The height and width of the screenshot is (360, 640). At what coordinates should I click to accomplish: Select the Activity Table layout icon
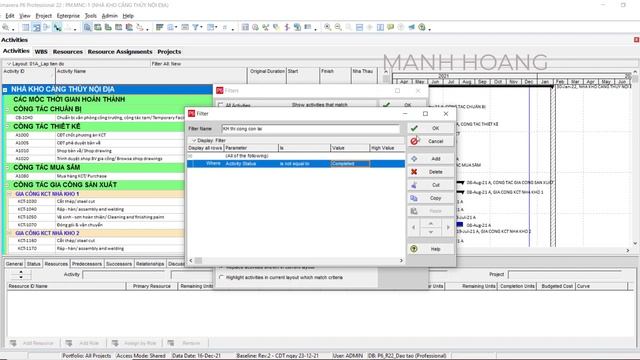[x=26, y=27]
